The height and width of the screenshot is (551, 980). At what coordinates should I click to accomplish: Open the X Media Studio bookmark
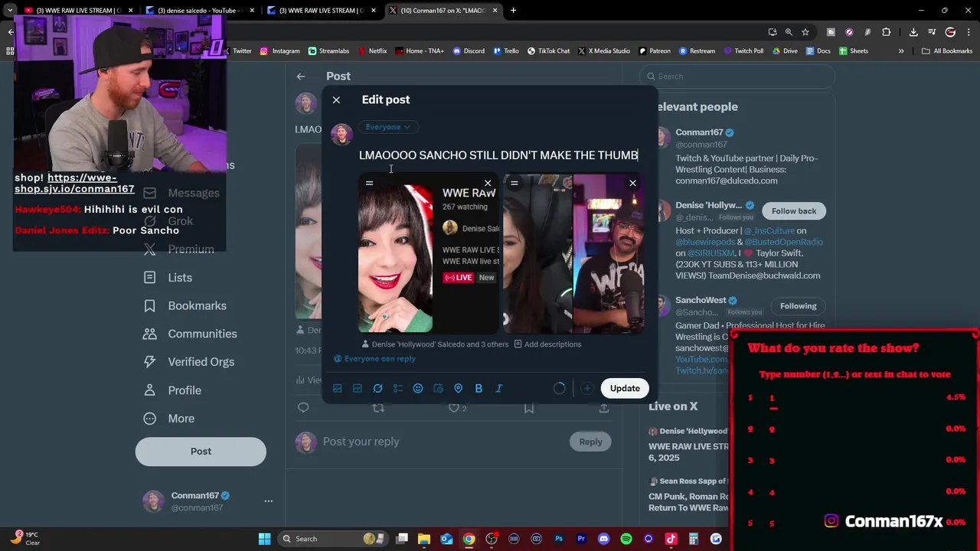click(x=604, y=51)
